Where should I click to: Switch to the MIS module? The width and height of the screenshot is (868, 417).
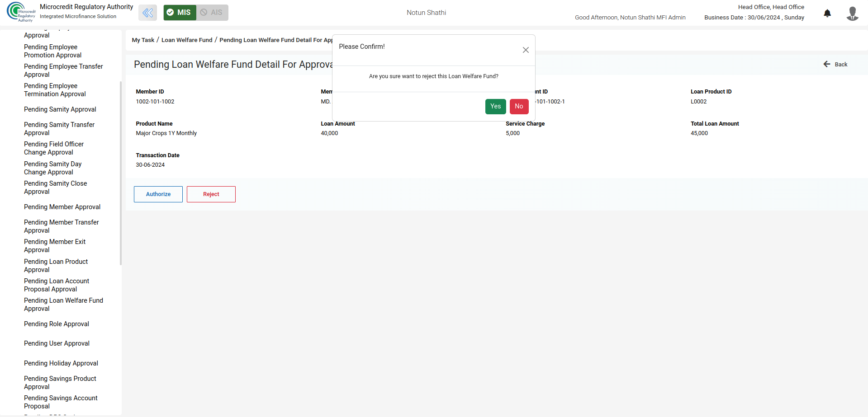[180, 13]
